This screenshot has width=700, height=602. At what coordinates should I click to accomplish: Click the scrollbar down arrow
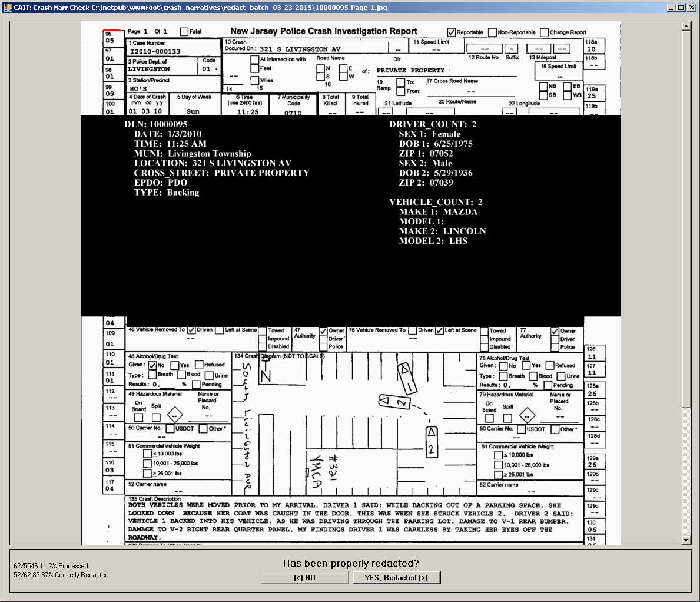tap(686, 540)
